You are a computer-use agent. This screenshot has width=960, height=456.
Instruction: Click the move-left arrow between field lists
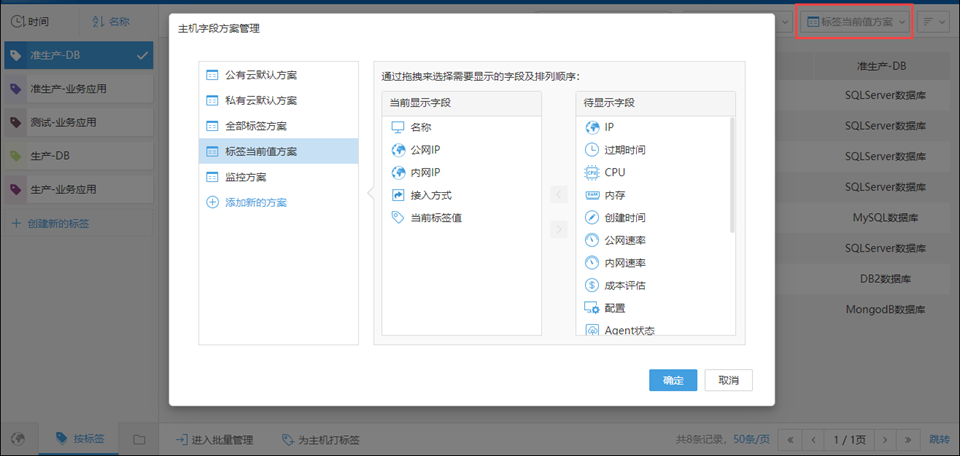pyautogui.click(x=558, y=196)
